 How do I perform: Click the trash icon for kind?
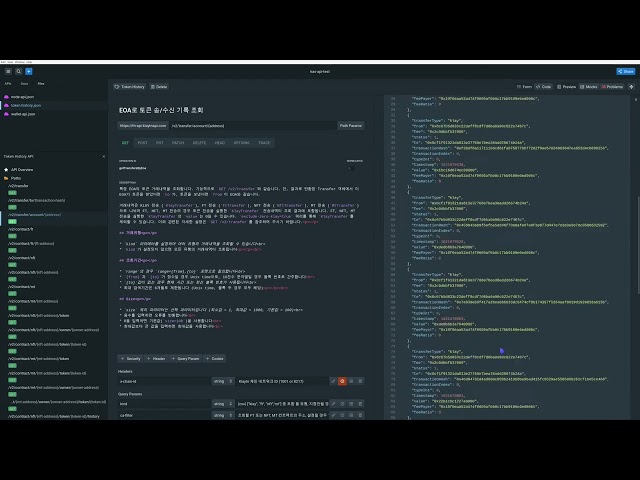point(360,404)
